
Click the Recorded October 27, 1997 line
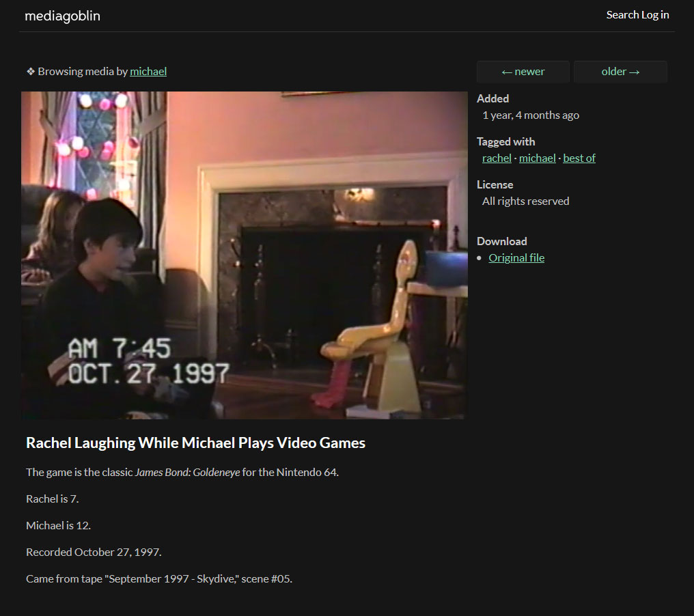pyautogui.click(x=94, y=552)
